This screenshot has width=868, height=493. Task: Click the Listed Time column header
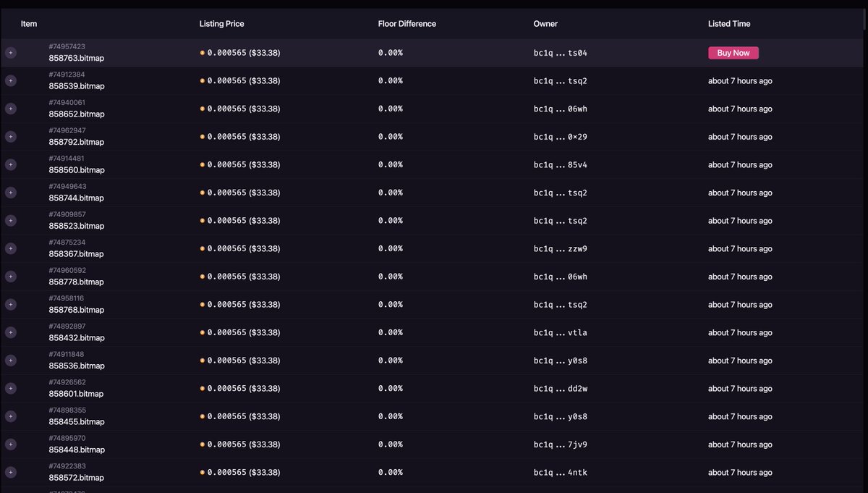coord(729,24)
